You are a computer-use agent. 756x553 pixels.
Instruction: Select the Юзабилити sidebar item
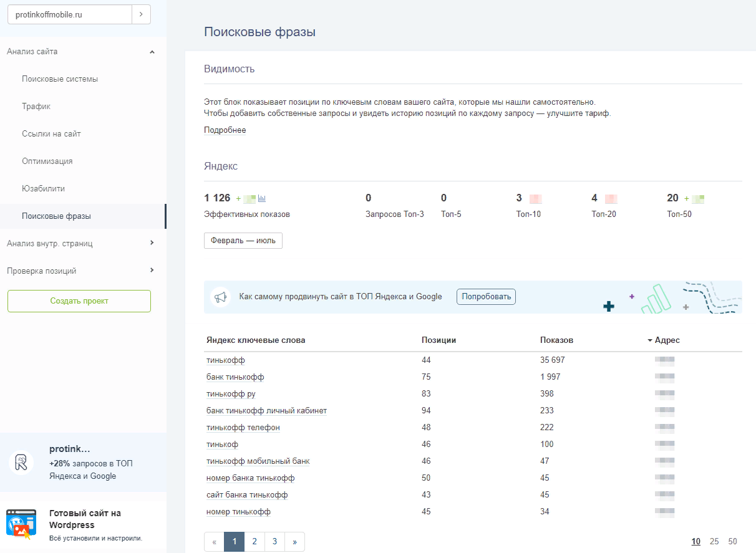tap(43, 189)
